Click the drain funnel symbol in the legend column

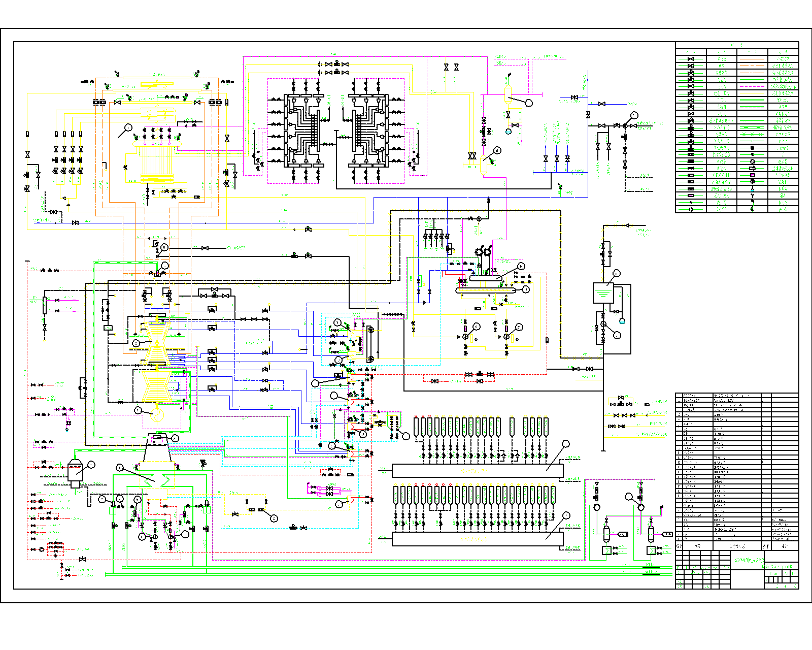click(x=752, y=189)
